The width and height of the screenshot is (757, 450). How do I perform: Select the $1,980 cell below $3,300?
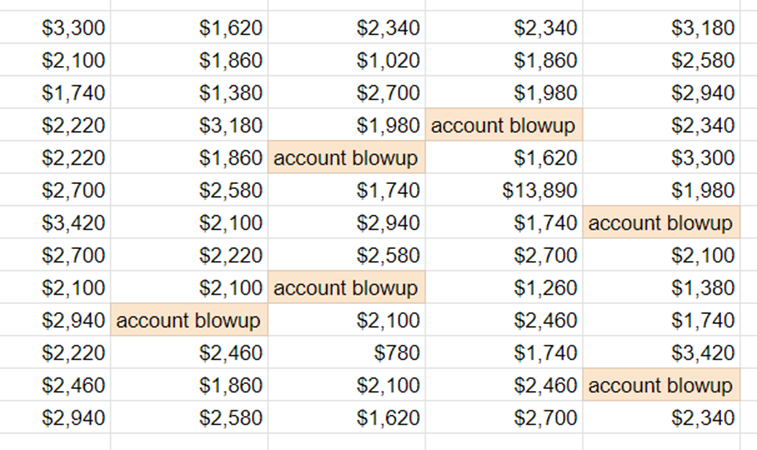(661, 190)
